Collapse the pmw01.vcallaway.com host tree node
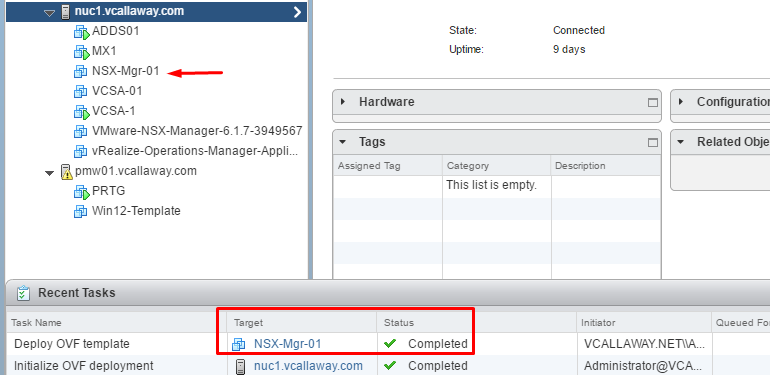 click(x=50, y=173)
